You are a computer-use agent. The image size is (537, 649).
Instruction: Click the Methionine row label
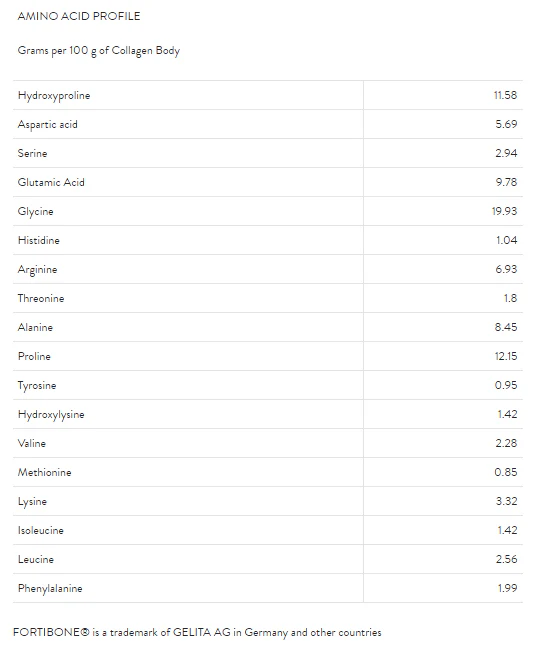tap(44, 472)
